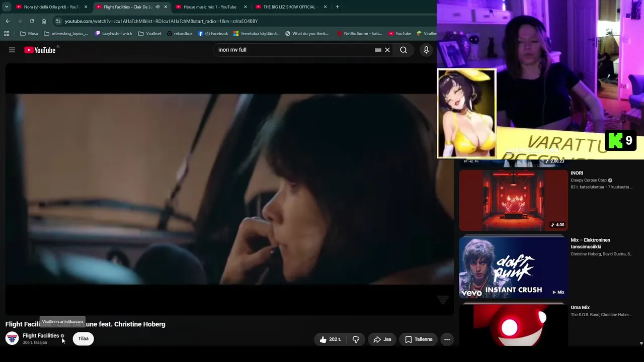Open the Musa bookmarks folder
Screen dimensions: 644x362
(29, 34)
